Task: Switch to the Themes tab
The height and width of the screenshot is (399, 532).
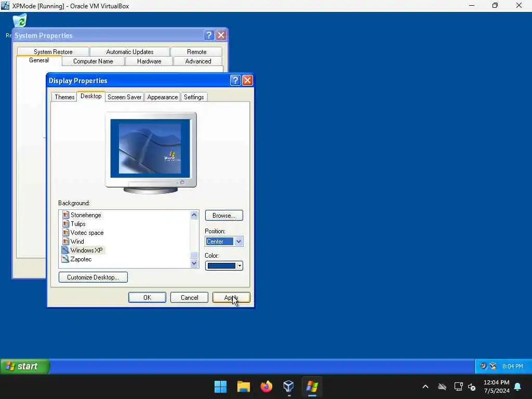Action: coord(64,97)
